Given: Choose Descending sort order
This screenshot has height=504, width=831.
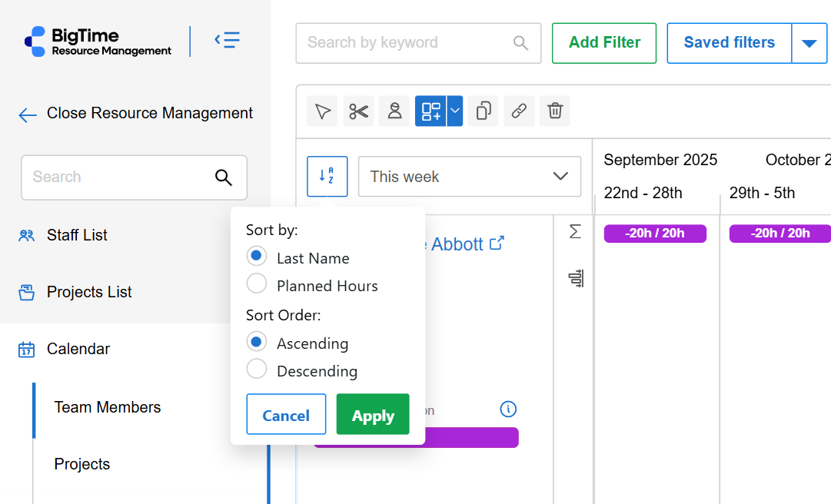Looking at the screenshot, I should [257, 370].
